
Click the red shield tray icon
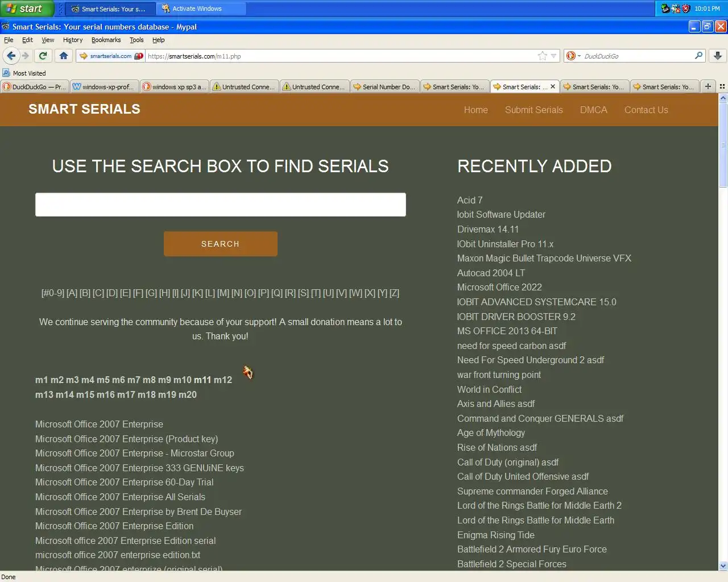pyautogui.click(x=686, y=9)
